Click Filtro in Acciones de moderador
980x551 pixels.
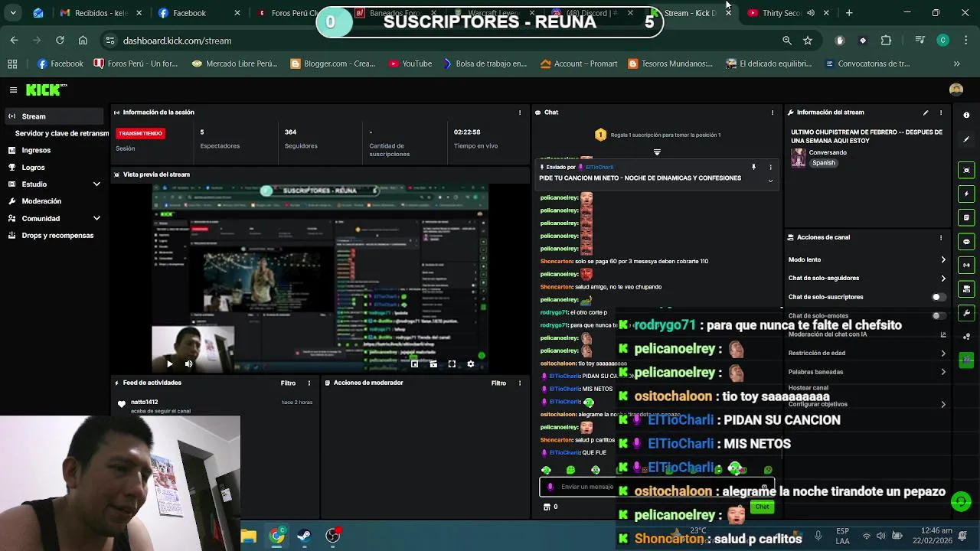click(x=498, y=383)
